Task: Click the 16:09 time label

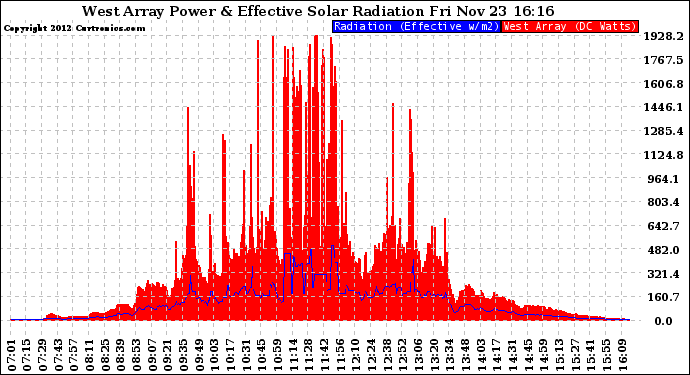Action: click(x=623, y=355)
